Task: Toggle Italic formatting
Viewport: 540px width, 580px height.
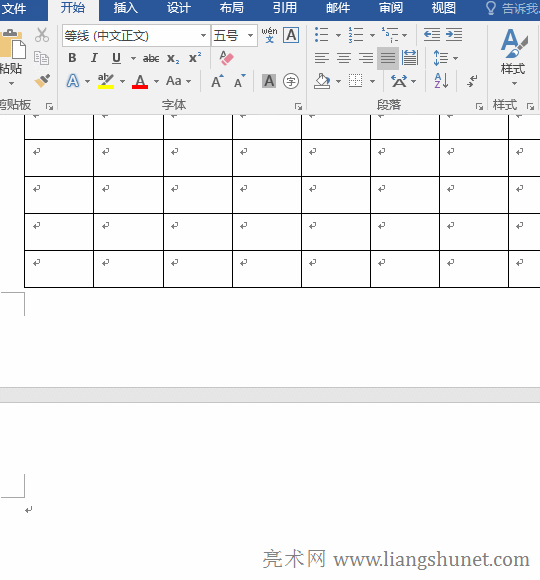Action: pyautogui.click(x=94, y=58)
